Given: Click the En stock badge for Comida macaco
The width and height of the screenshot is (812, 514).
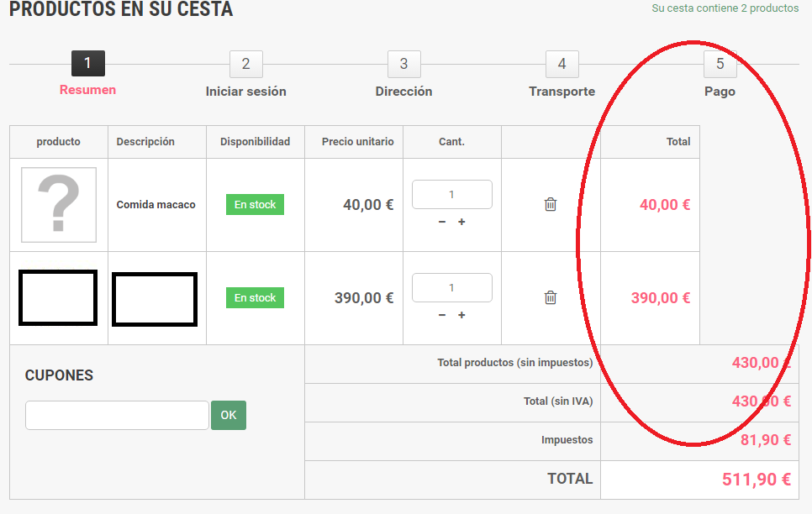Looking at the screenshot, I should (x=255, y=205).
